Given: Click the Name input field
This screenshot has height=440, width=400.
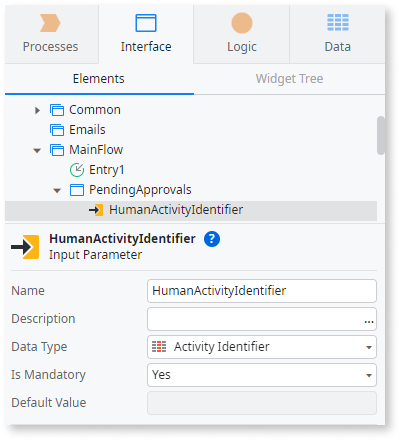Looking at the screenshot, I should pos(262,291).
